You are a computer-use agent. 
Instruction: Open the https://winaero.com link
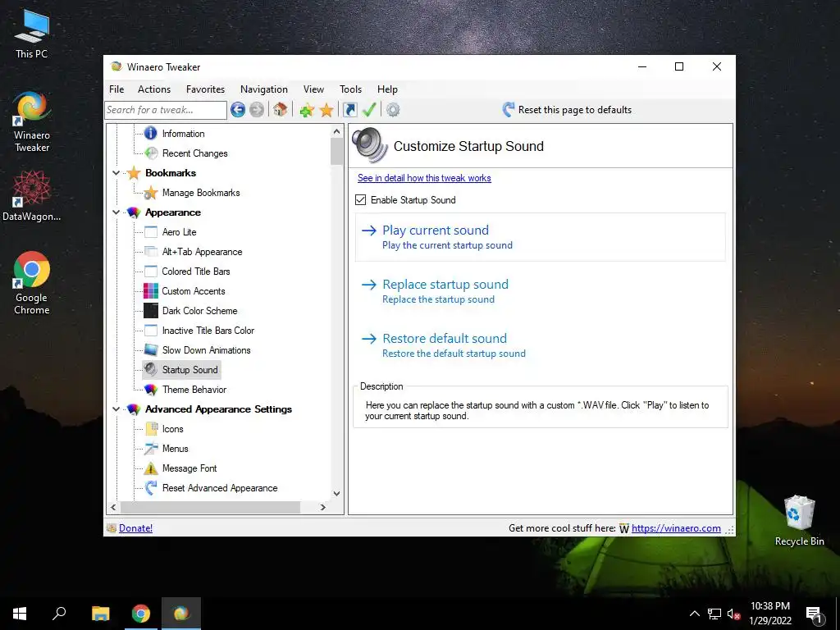coord(676,528)
